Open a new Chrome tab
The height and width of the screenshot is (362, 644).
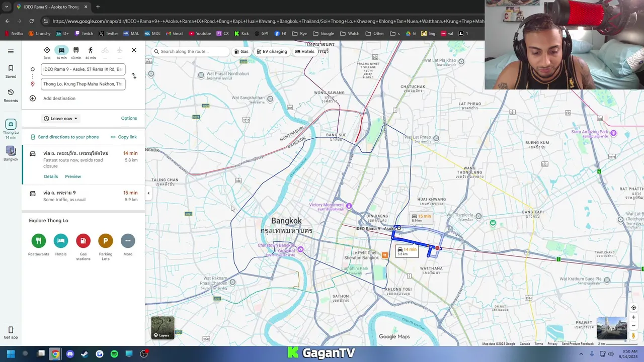(x=98, y=7)
